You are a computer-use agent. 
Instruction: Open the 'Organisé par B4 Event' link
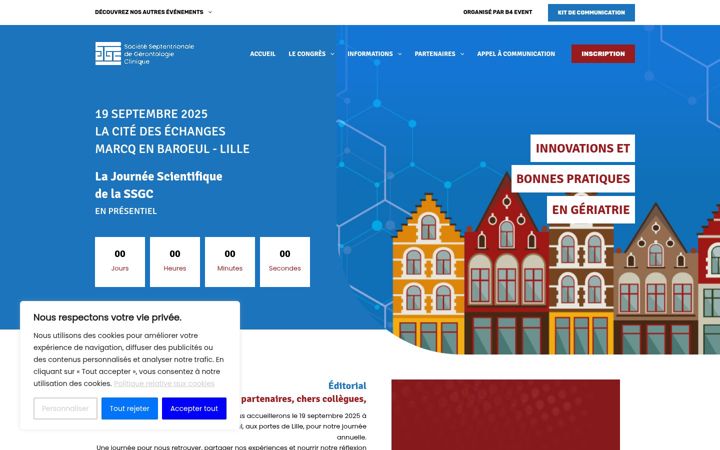coord(497,12)
